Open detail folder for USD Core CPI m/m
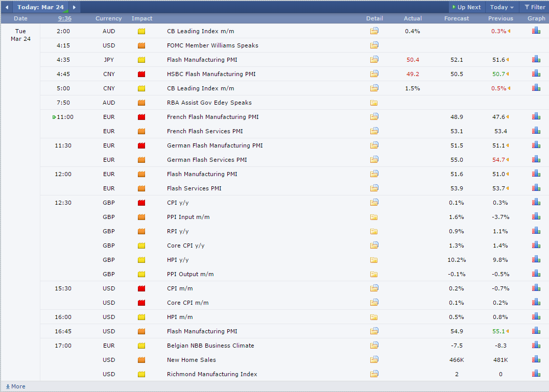Viewport: 549px width, 392px height. (x=374, y=302)
